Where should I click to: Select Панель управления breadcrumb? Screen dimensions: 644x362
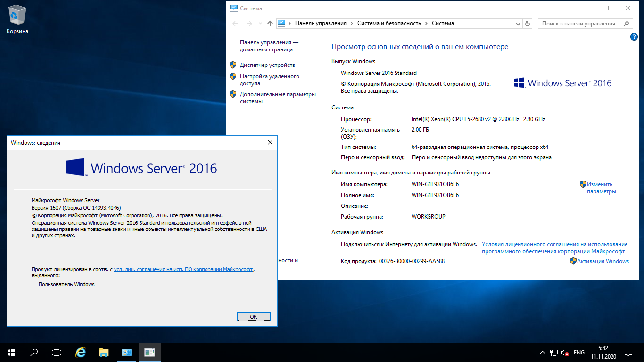(321, 23)
